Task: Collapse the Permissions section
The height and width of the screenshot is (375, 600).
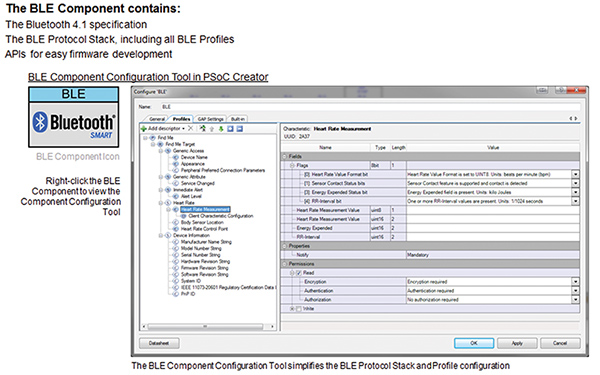Action: point(285,264)
